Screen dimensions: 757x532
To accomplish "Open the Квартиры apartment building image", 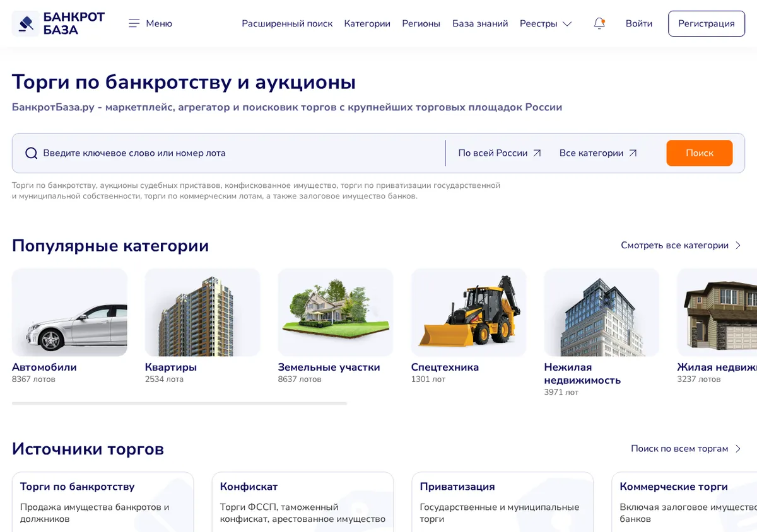I will [202, 313].
